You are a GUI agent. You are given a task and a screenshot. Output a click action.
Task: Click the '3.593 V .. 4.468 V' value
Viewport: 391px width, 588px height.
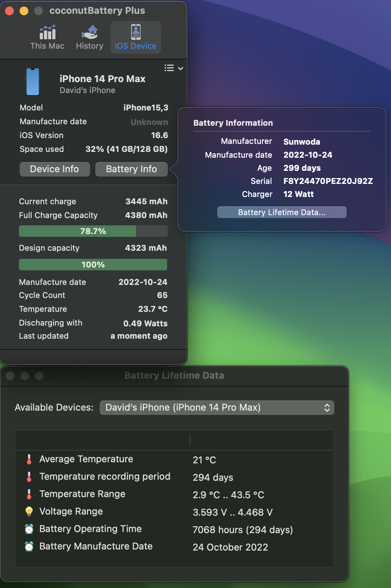[233, 512]
